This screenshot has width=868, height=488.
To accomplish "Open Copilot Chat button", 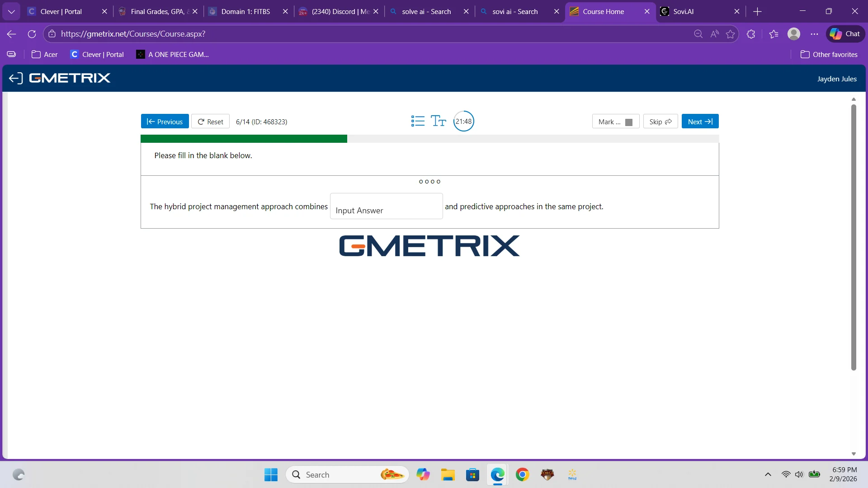I will point(845,34).
